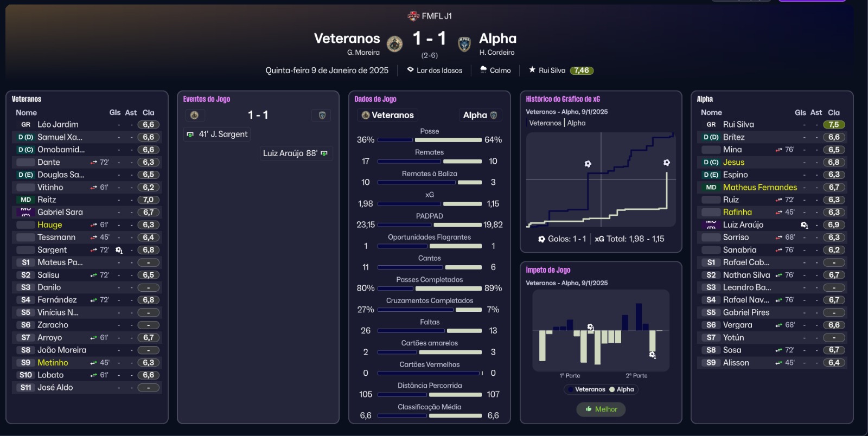Select the Veteranos tab in the xG chart
The height and width of the screenshot is (436, 868).
(x=545, y=123)
